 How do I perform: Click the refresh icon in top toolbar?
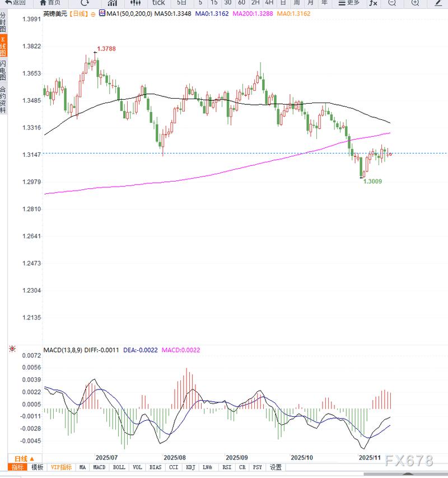(x=85, y=2)
